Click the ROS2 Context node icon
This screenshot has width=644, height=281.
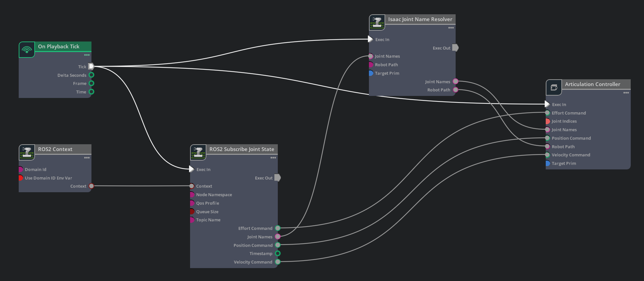point(27,152)
